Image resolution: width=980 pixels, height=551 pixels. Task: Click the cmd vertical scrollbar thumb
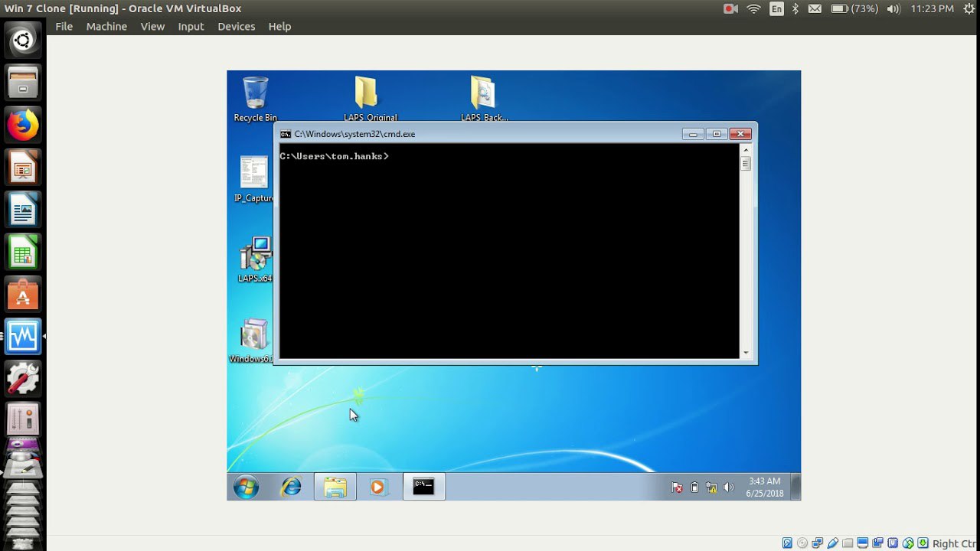746,164
